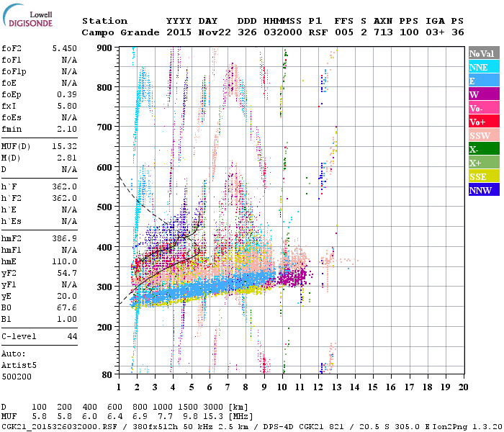Click the yF2 value 54.7
The height and width of the screenshot is (432, 504).
(67, 273)
